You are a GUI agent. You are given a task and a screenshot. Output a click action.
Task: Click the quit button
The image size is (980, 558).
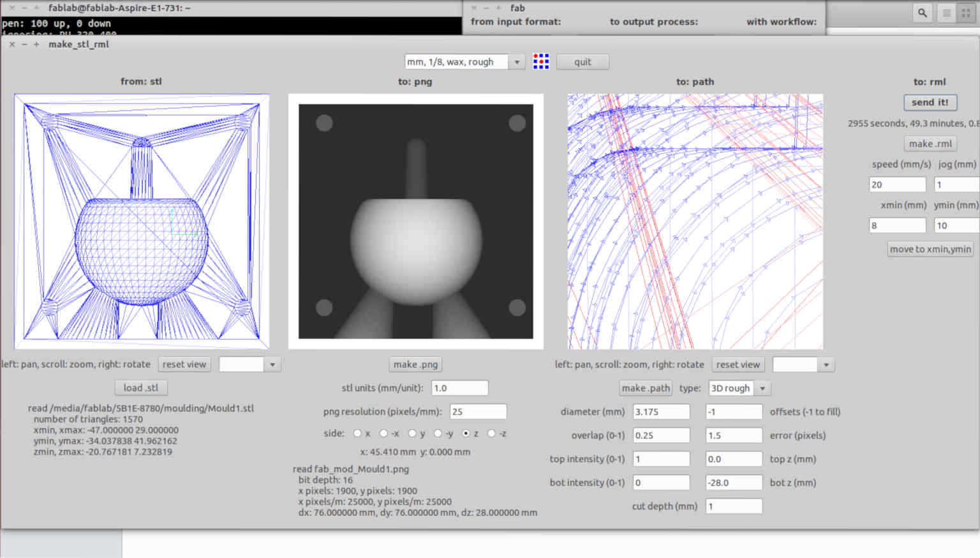pos(583,62)
